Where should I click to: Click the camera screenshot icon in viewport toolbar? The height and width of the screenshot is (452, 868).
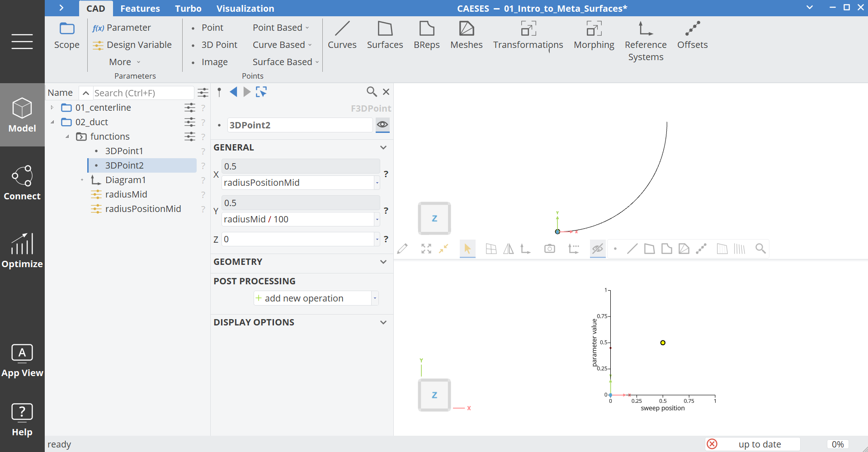tap(549, 249)
